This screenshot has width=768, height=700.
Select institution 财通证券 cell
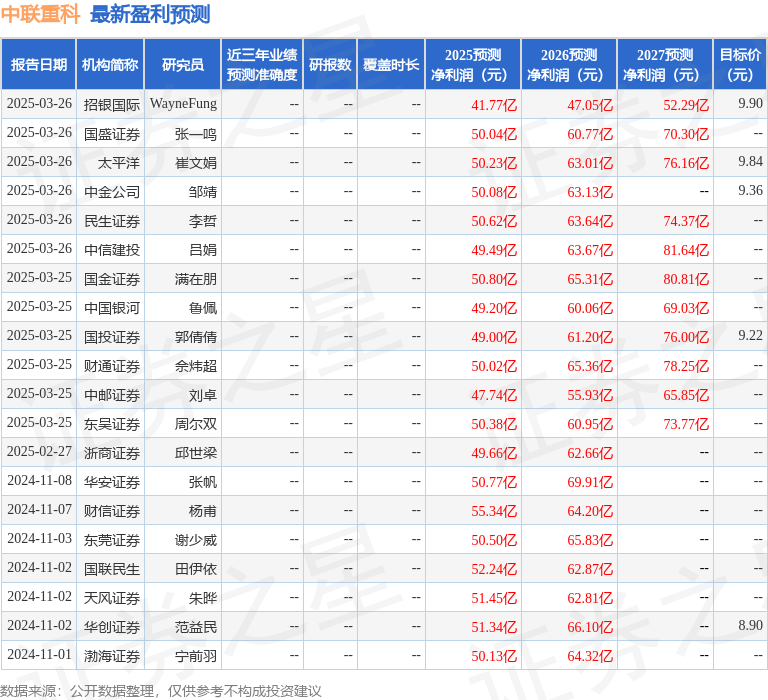click(x=112, y=366)
